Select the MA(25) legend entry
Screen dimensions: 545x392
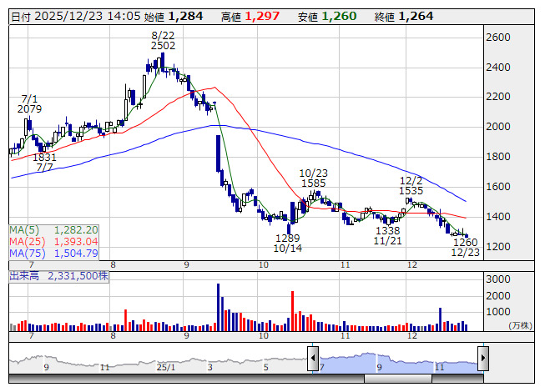pos(54,241)
